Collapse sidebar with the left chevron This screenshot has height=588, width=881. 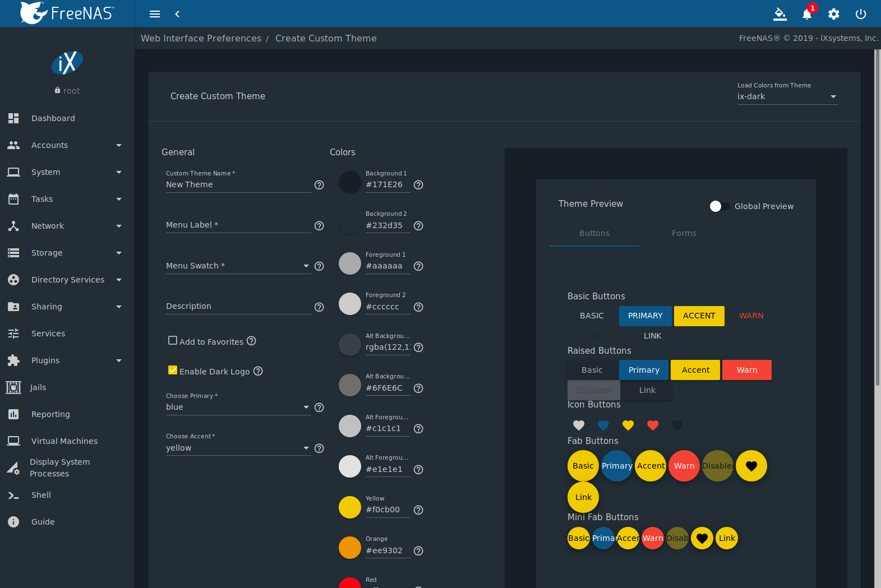177,14
